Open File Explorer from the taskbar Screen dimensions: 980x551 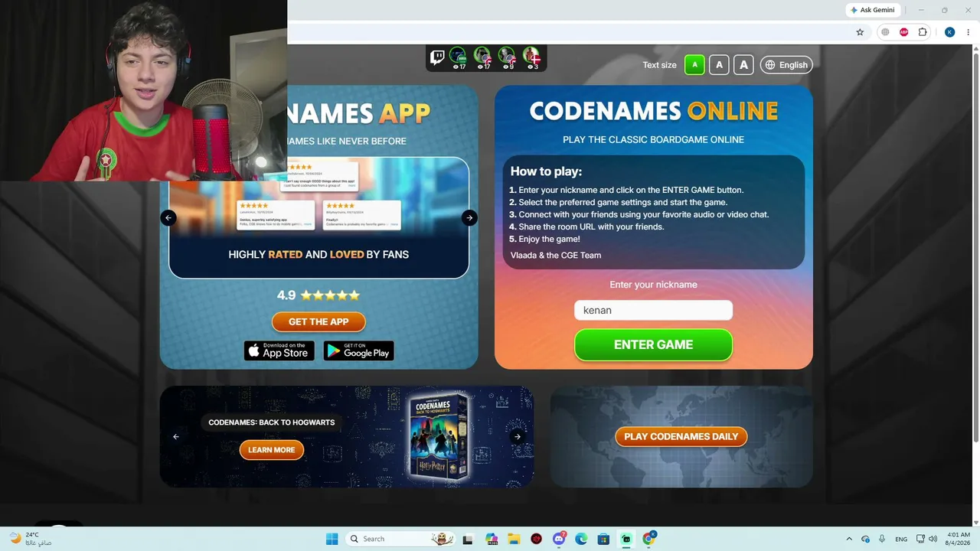(514, 539)
